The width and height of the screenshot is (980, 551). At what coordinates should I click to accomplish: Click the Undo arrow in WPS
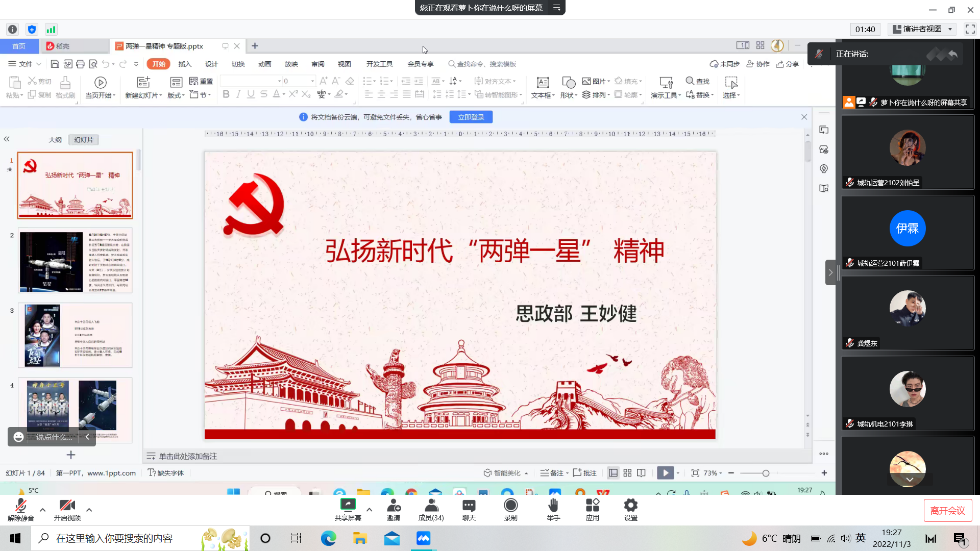coord(105,64)
